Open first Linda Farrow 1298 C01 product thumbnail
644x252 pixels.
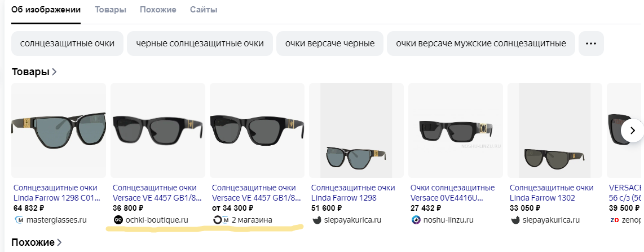58,131
